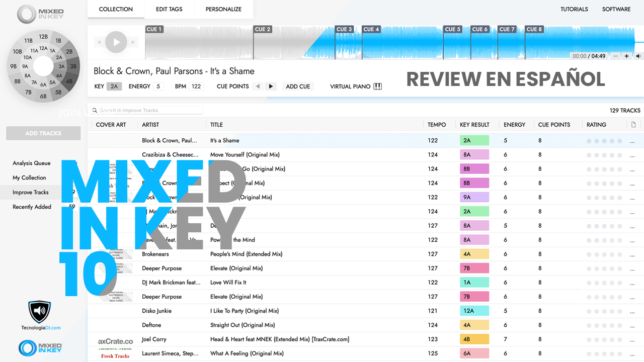Open options menu for Straight Out row

[632, 326]
